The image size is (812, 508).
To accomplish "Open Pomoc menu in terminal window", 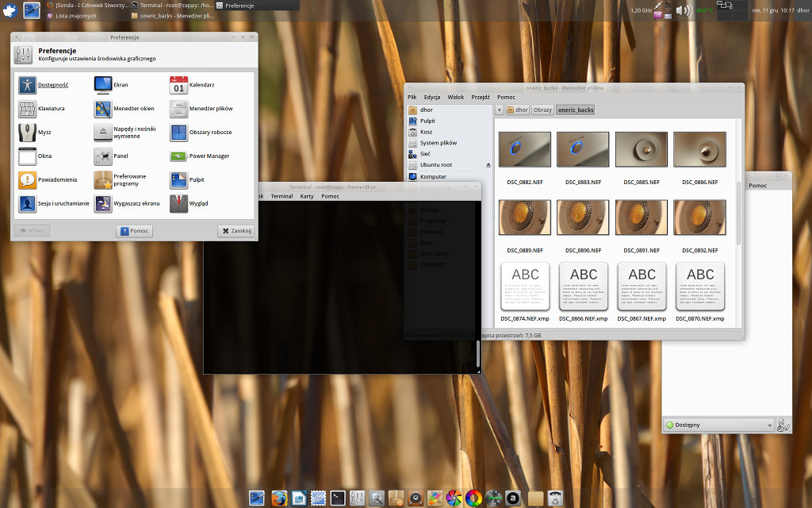I will tap(330, 197).
